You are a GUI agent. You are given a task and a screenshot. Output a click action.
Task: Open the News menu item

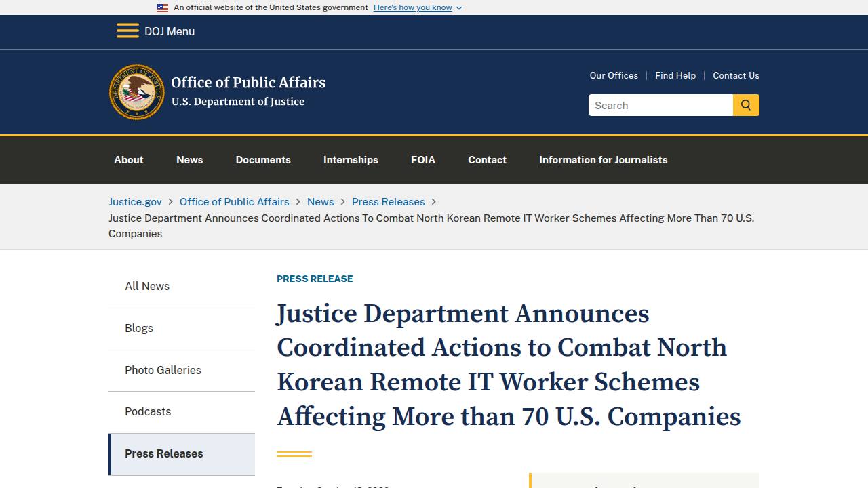pos(190,160)
